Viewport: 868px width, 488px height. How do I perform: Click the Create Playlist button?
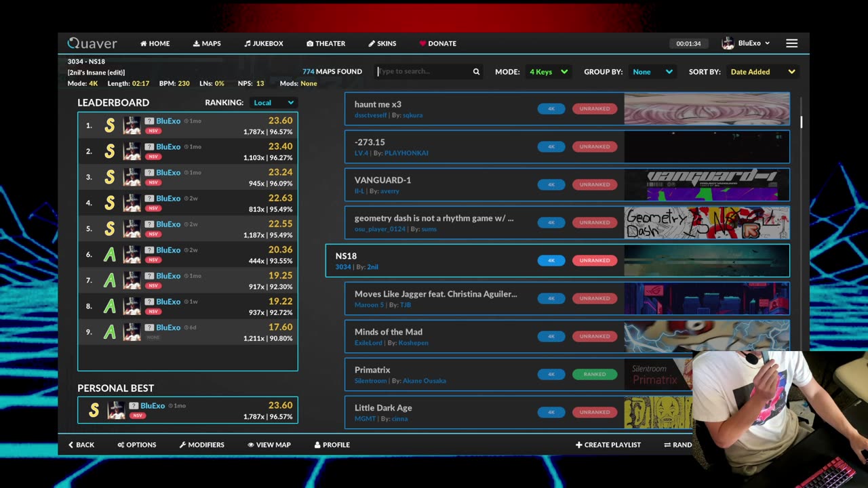[608, 445]
